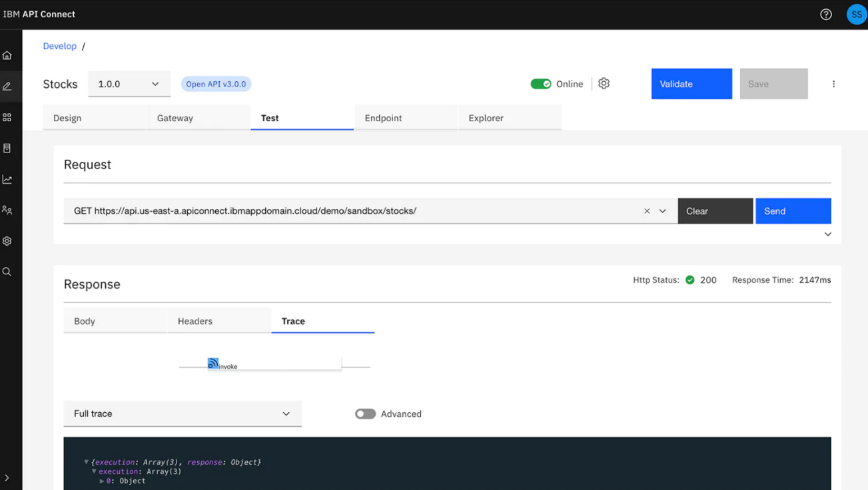868x490 pixels.
Task: Click the Validate button
Action: (x=691, y=84)
